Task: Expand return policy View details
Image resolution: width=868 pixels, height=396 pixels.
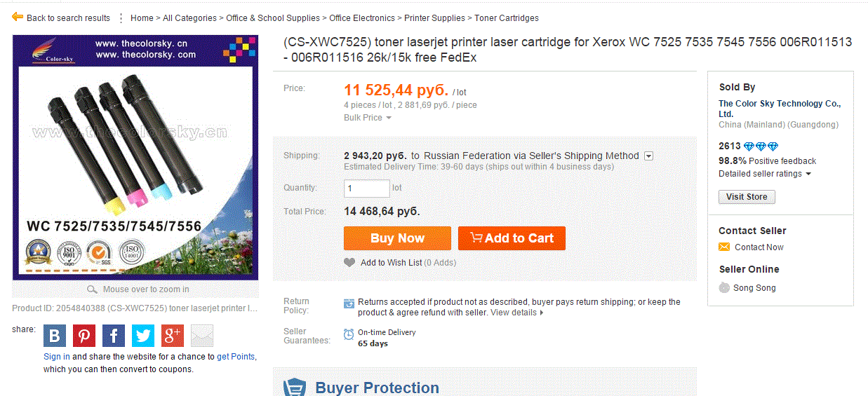Action: tap(516, 313)
